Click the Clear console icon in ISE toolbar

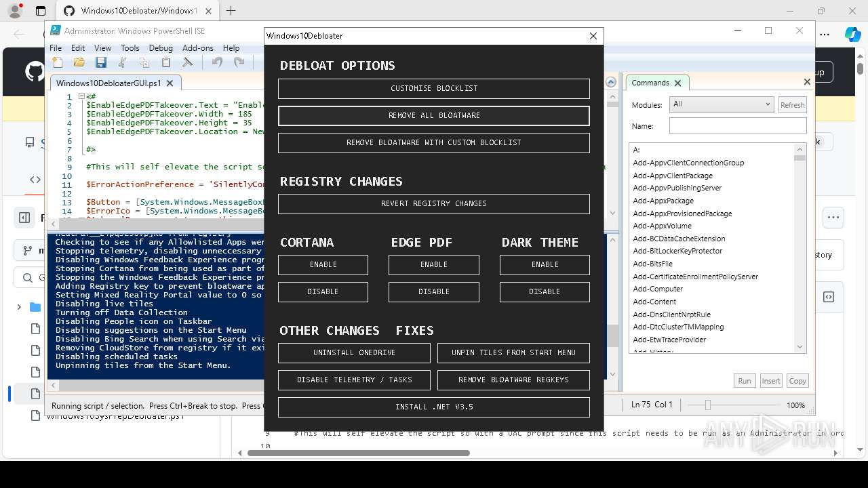(x=188, y=62)
